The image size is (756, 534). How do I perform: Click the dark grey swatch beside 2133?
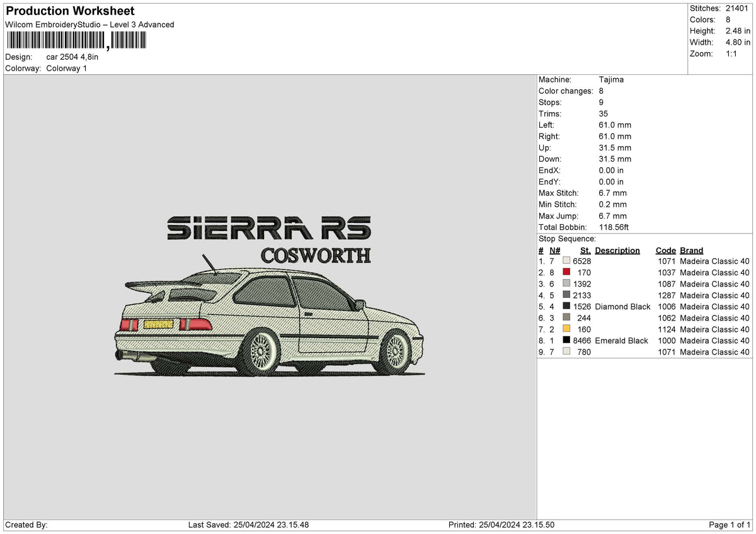pos(566,295)
